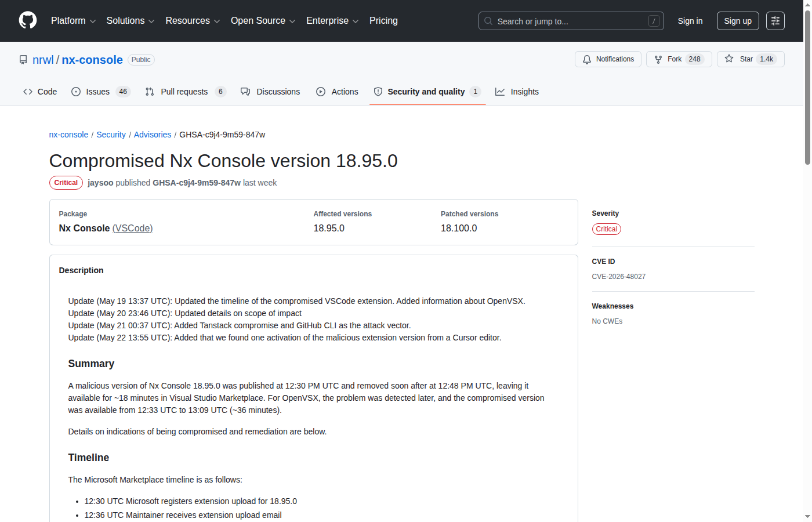Image resolution: width=812 pixels, height=522 pixels.
Task: Click the Nx Console package name
Action: coord(84,229)
